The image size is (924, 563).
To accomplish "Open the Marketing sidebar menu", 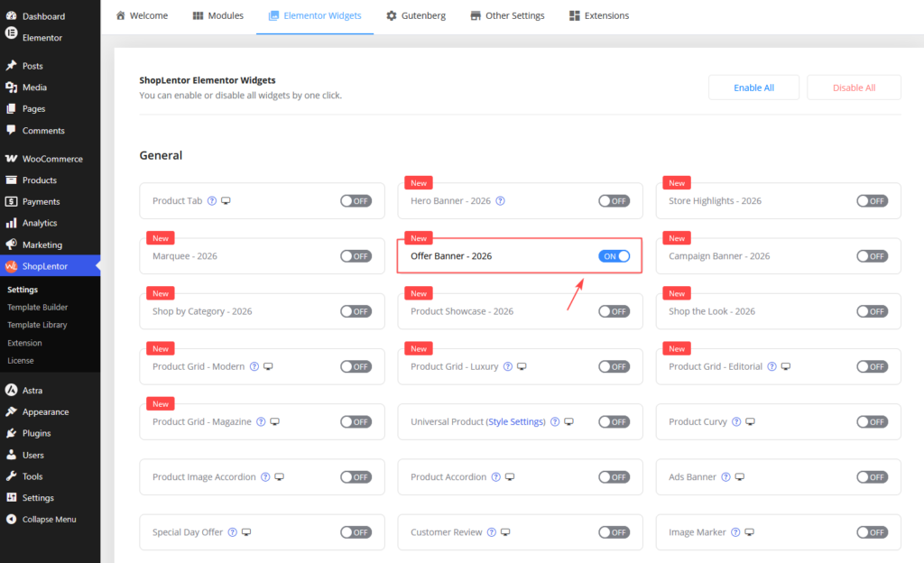I will coord(51,245).
